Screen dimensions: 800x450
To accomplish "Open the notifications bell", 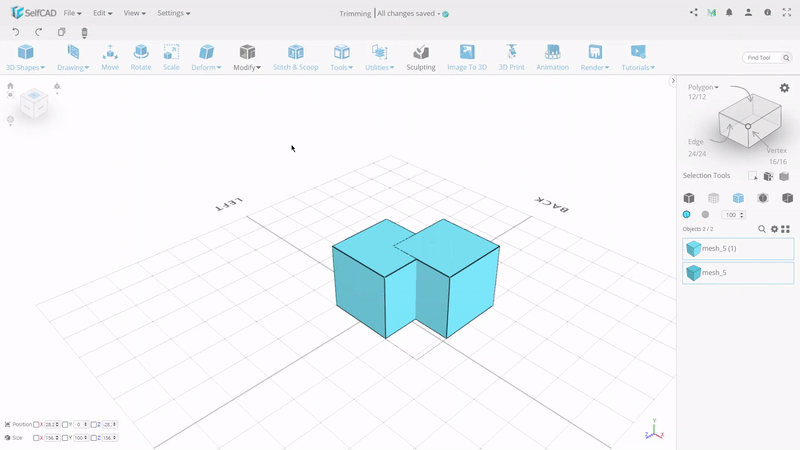I will click(729, 12).
